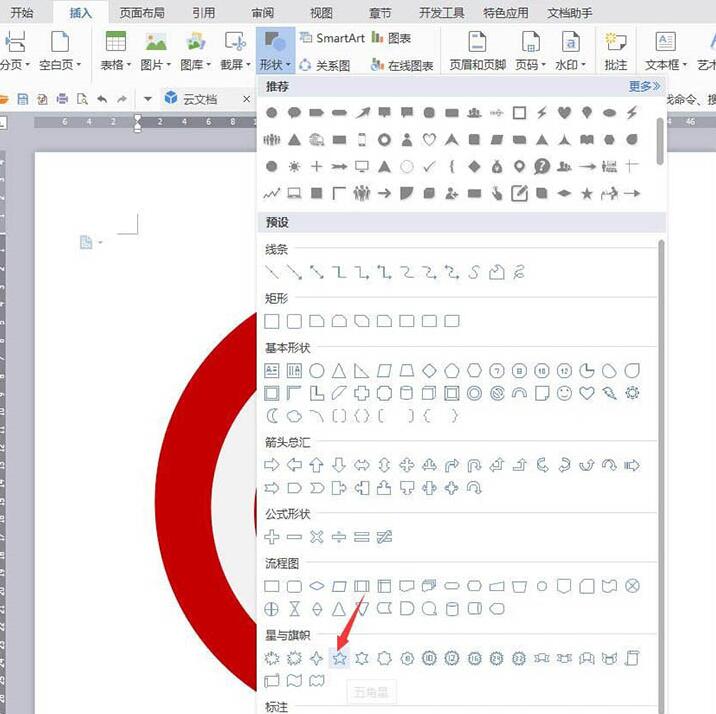
Task: Open the 审阅 tab
Action: [x=263, y=12]
